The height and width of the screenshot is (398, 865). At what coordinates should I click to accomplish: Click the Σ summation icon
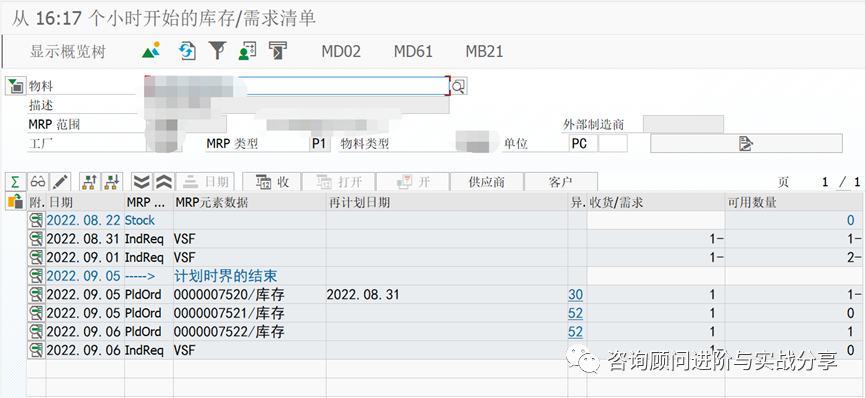(16, 182)
